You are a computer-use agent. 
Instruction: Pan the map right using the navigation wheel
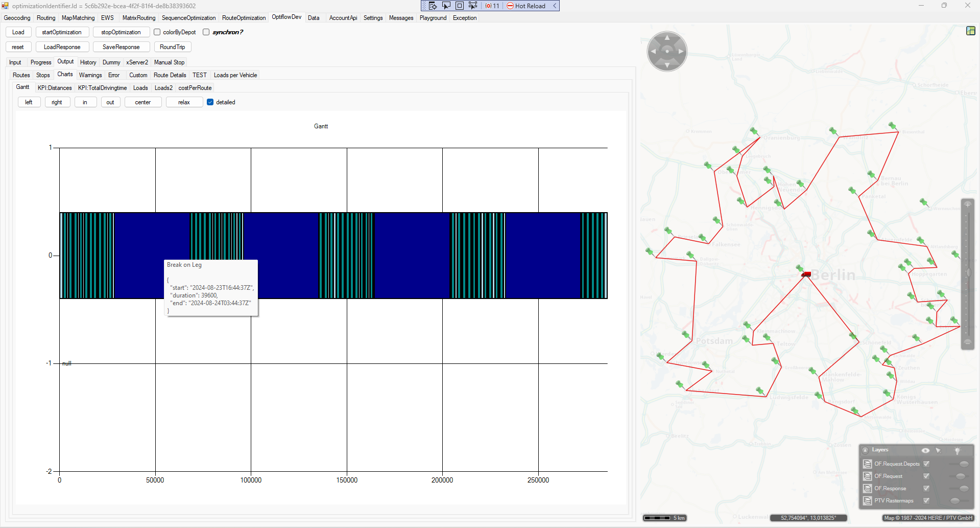[681, 52]
